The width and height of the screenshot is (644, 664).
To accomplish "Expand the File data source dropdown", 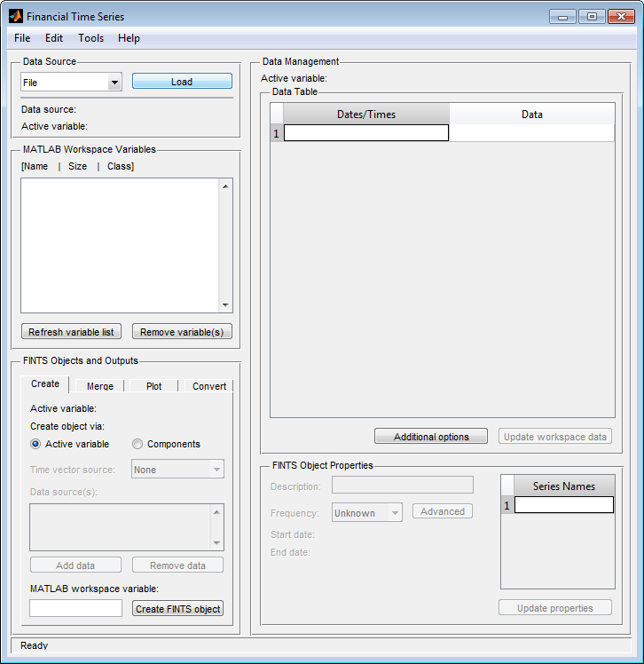I will pyautogui.click(x=71, y=83).
